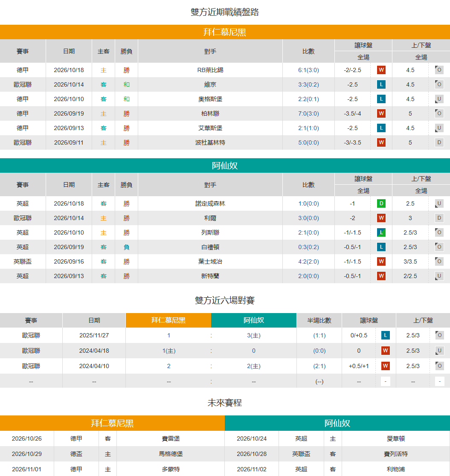Click the 3:3(0:2) score link

click(308, 84)
